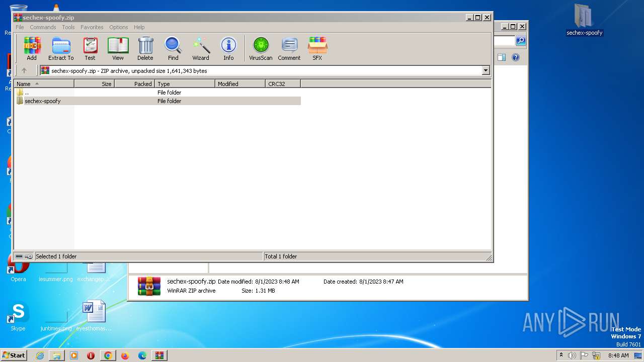Click the search button in Explorer window
Viewport: 644px width, 362px height.
pyautogui.click(x=521, y=41)
